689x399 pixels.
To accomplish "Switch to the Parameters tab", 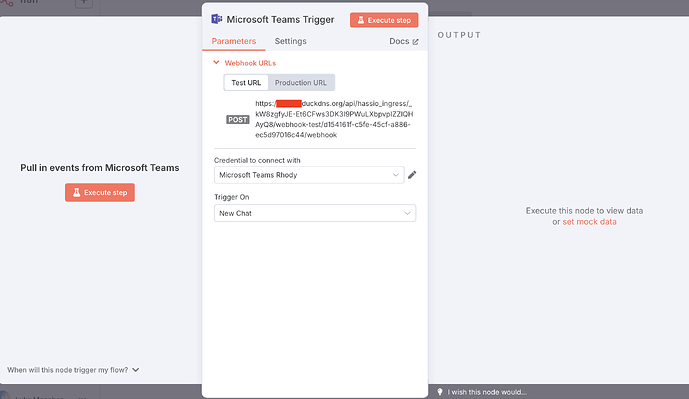I will click(x=234, y=41).
